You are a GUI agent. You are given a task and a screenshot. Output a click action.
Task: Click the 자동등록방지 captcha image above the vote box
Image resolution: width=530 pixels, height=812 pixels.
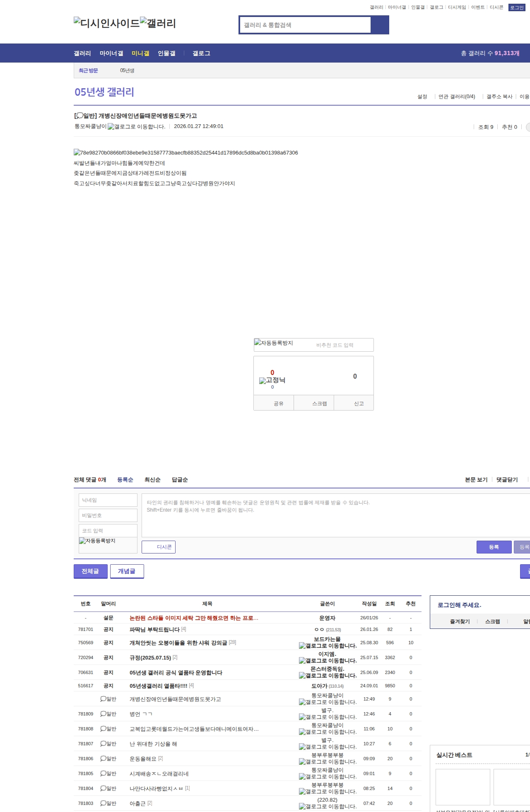[x=274, y=343]
